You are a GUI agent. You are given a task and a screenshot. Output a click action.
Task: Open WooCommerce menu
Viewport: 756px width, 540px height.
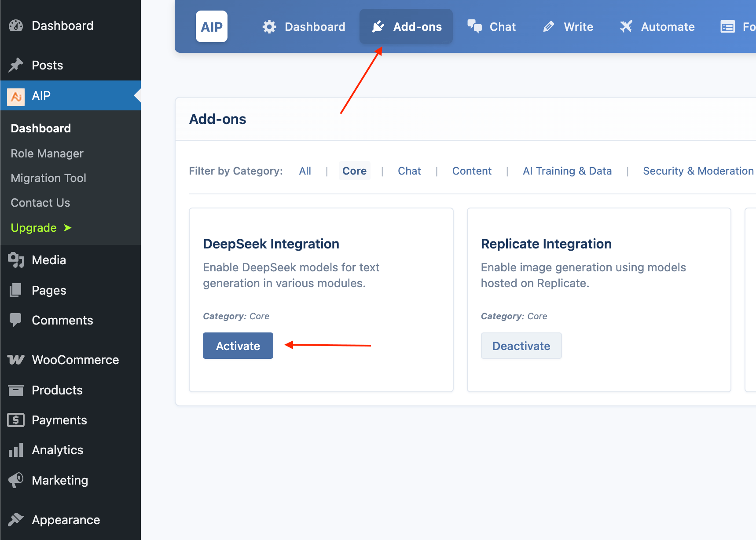click(70, 360)
